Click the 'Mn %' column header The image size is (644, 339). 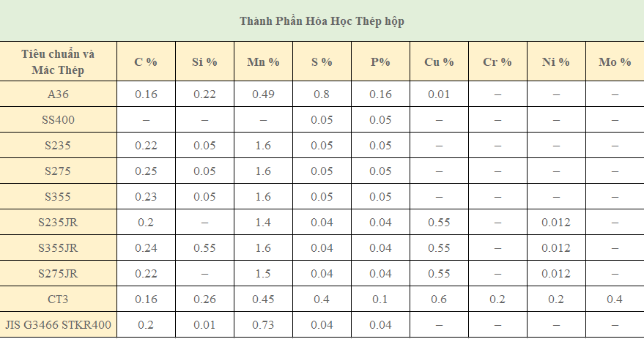point(263,62)
